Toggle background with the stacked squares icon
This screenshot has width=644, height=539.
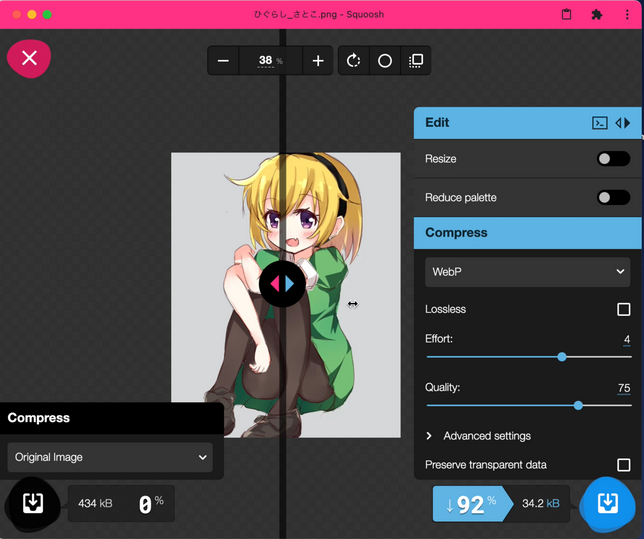tap(416, 61)
